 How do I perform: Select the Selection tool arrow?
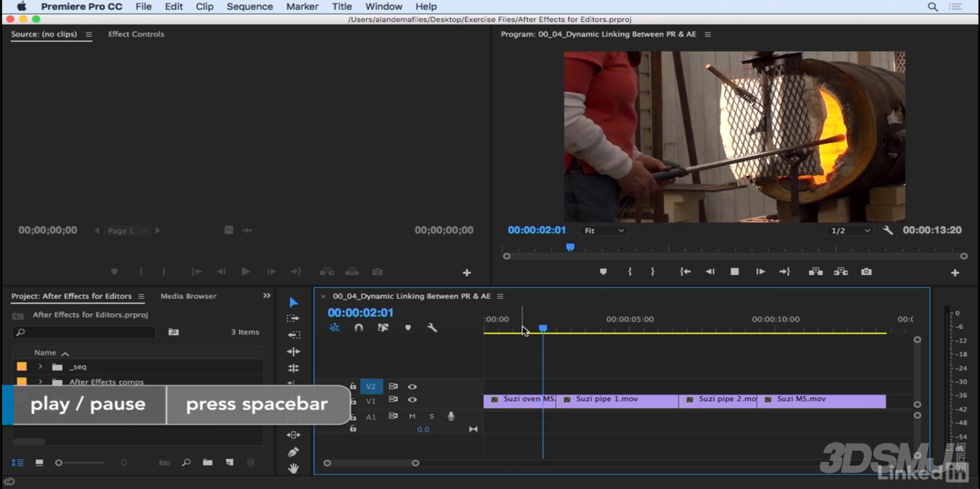(293, 302)
